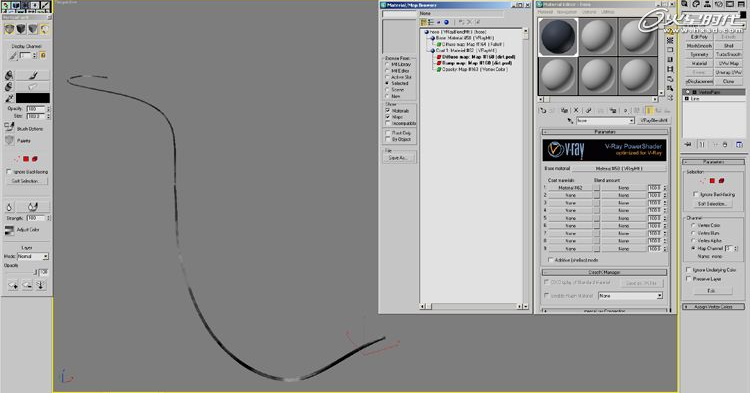Open the mental ray material None dropdown

point(630,296)
